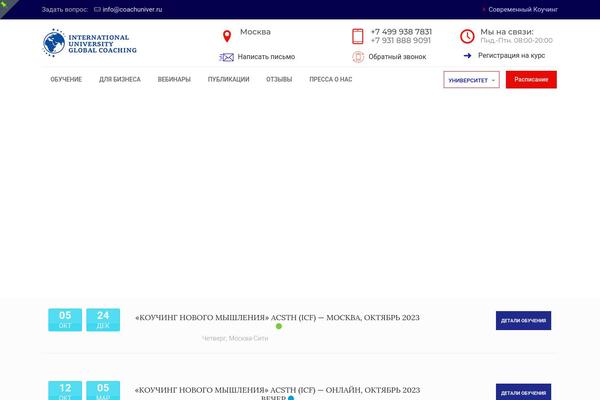Open the Пресса о нас menu item
Image resolution: width=600 pixels, height=400 pixels.
pyautogui.click(x=331, y=79)
